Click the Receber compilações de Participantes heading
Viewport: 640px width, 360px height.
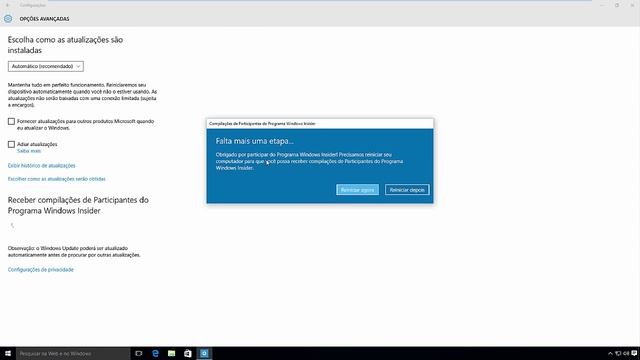pos(78,205)
